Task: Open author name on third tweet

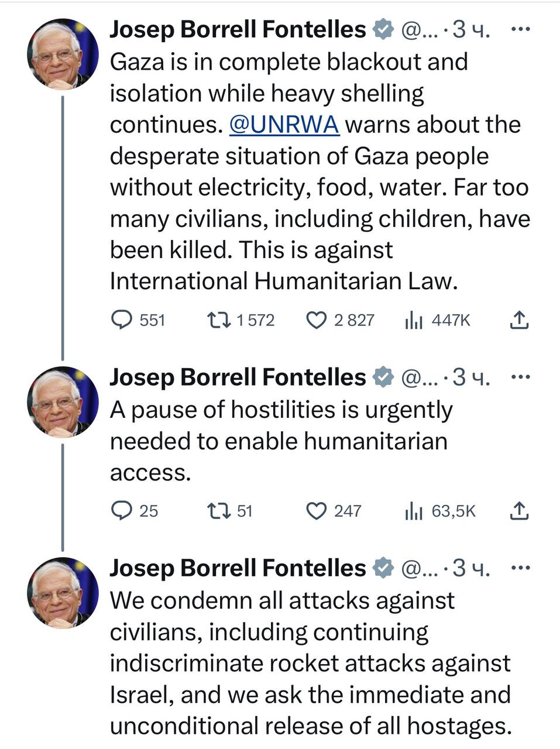Action: point(238,568)
